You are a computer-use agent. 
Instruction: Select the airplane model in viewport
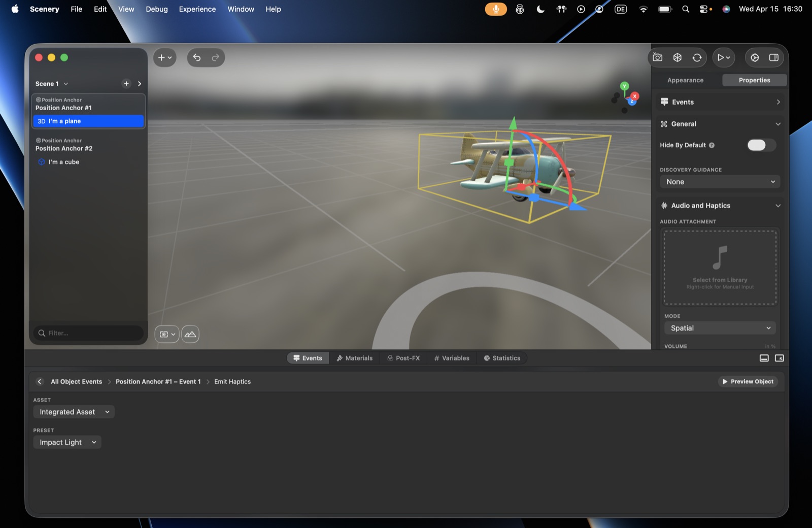click(513, 168)
